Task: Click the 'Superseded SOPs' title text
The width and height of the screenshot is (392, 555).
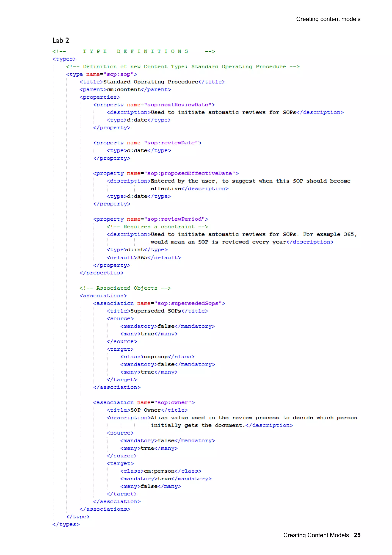Action: pyautogui.click(x=156, y=311)
